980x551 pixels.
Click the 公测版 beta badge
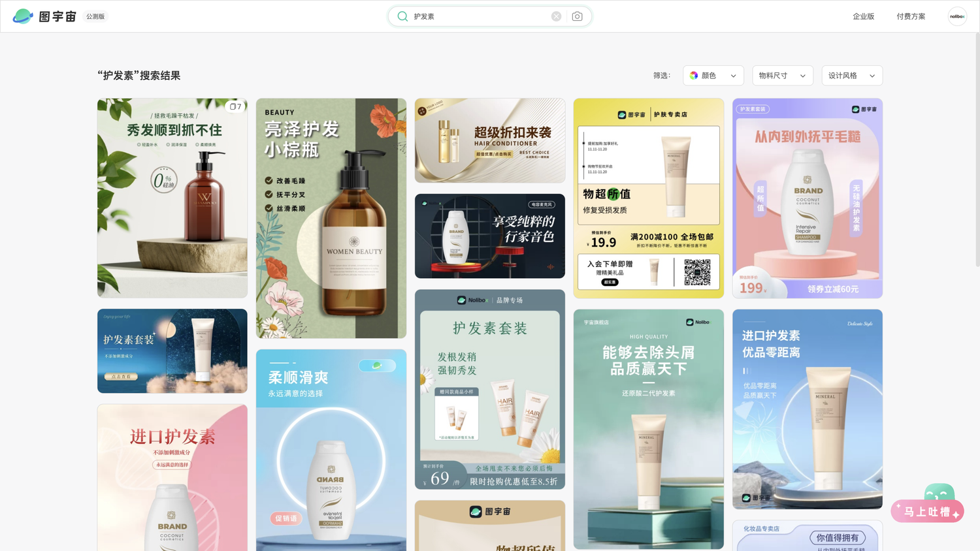click(x=95, y=16)
